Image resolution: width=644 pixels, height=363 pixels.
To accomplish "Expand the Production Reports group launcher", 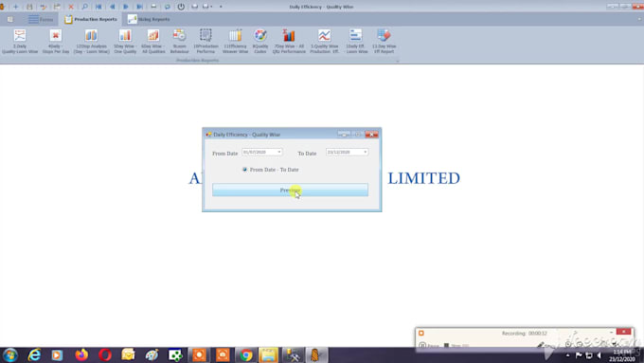I will 397,61.
